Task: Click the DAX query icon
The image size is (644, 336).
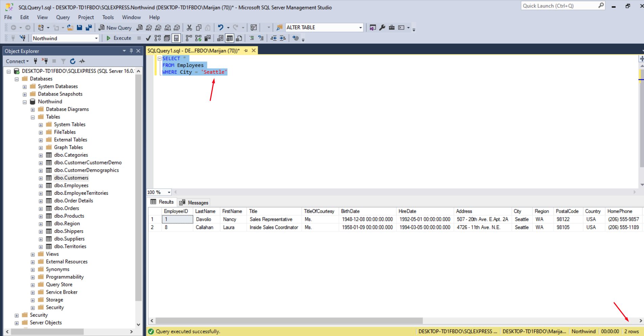Action: [177, 27]
